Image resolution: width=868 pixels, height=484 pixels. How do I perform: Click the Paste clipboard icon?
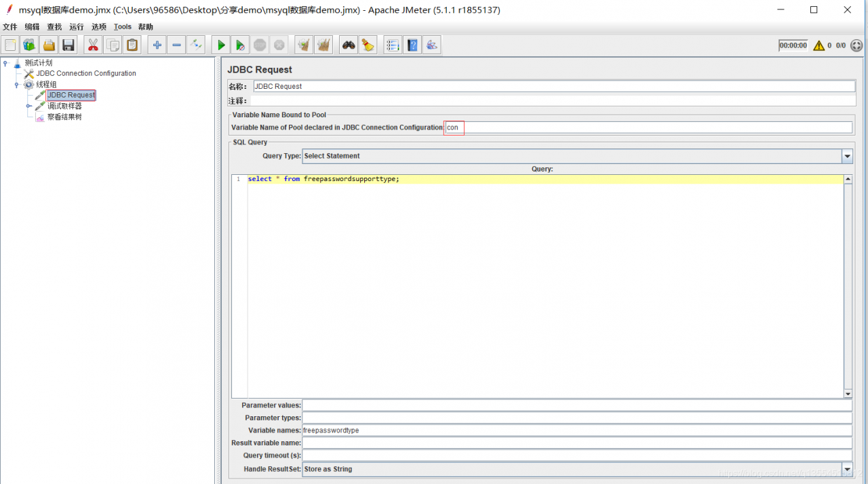[x=132, y=45]
